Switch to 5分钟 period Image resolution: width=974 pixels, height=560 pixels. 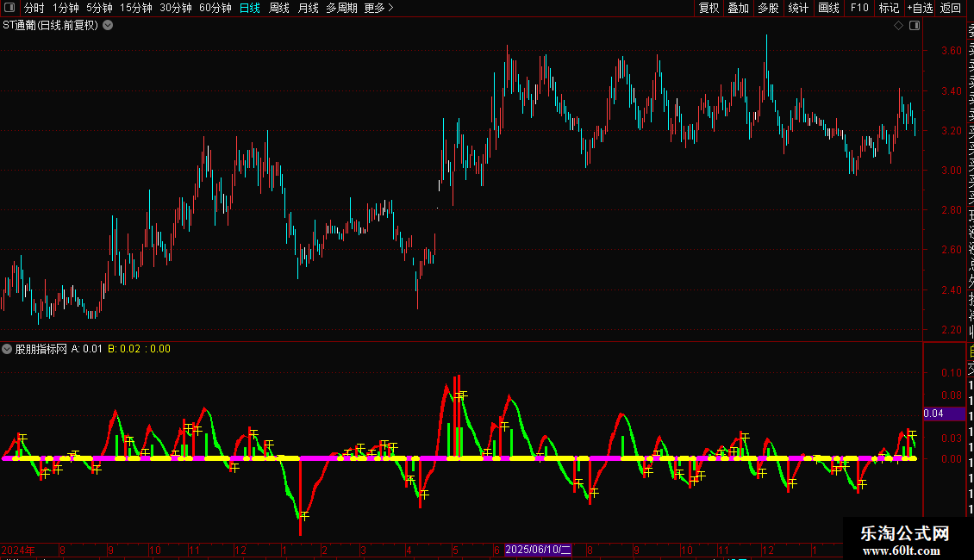pyautogui.click(x=99, y=8)
